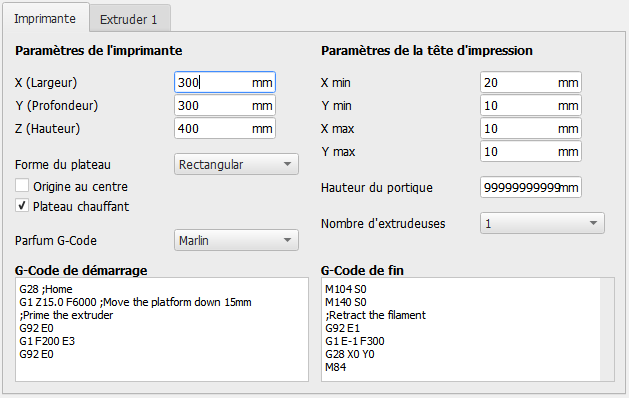Screen dimensions: 629x398
Task: Select the Imprimante tab
Action: (x=45, y=18)
